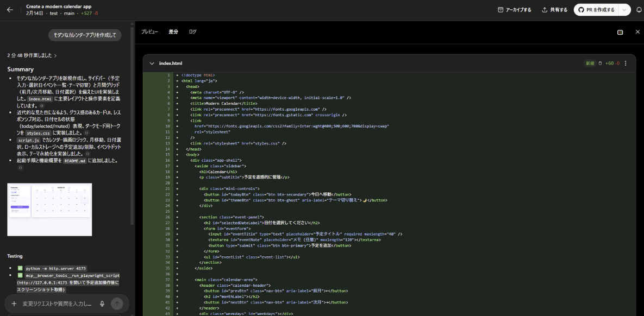Switch to the プレビュー tab
The height and width of the screenshot is (316, 644).
[149, 32]
